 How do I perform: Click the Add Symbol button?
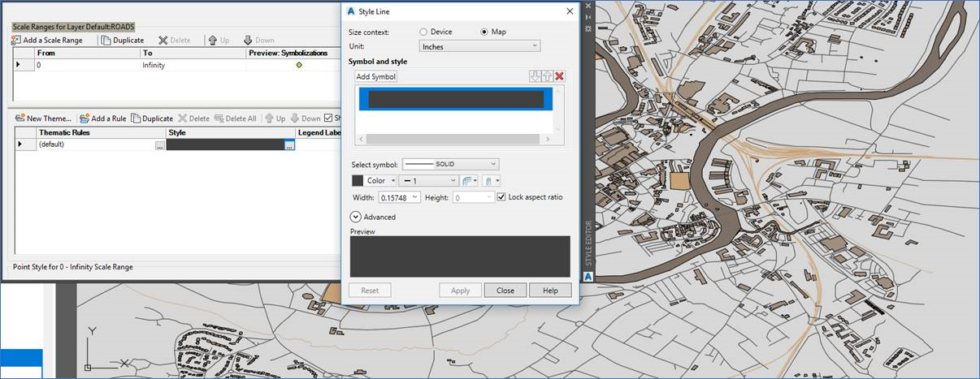375,76
